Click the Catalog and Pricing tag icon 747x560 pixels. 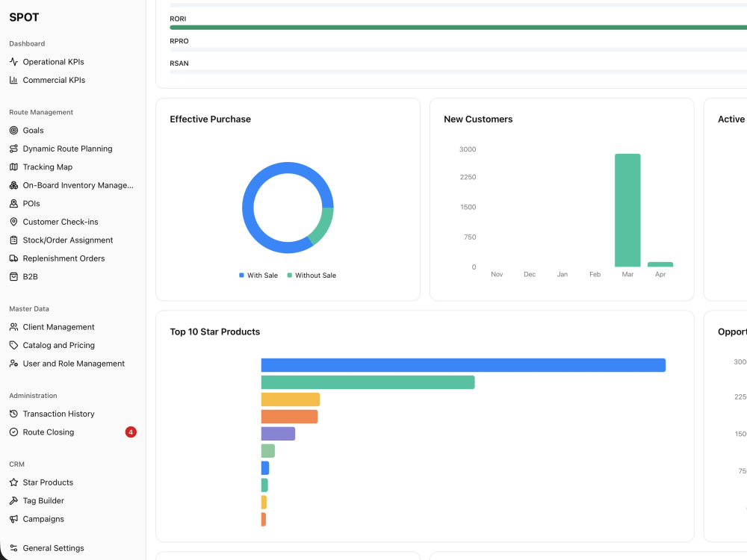tap(13, 345)
